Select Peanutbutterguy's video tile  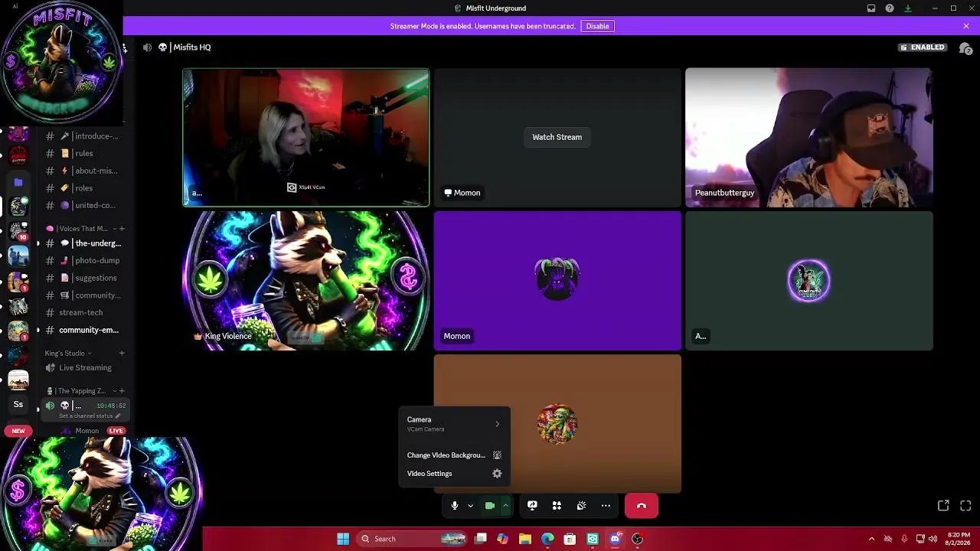click(809, 138)
